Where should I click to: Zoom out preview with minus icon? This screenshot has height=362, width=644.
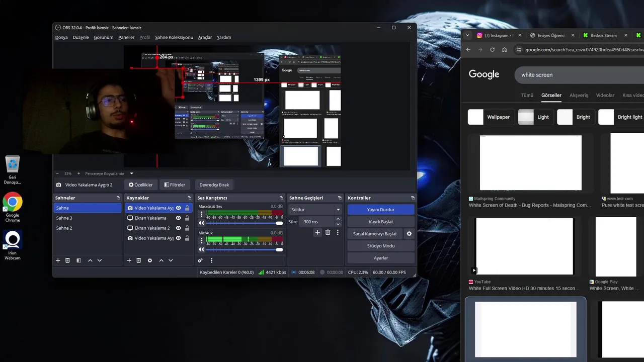tap(57, 173)
